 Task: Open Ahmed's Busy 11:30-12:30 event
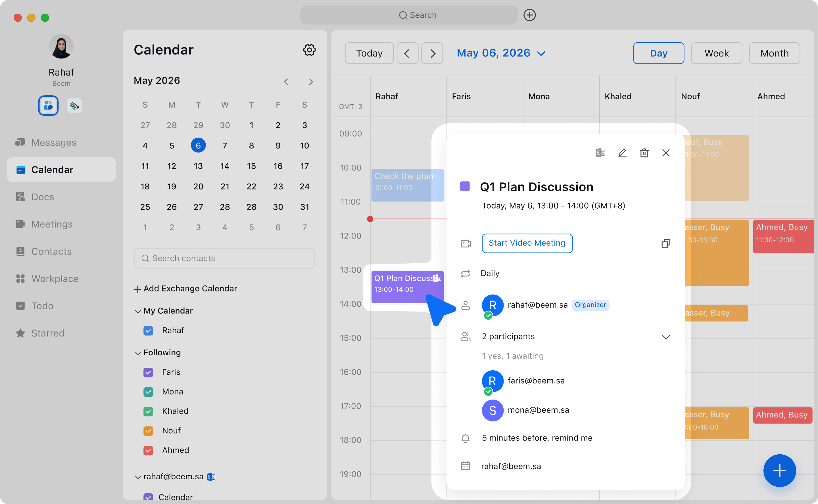point(783,236)
